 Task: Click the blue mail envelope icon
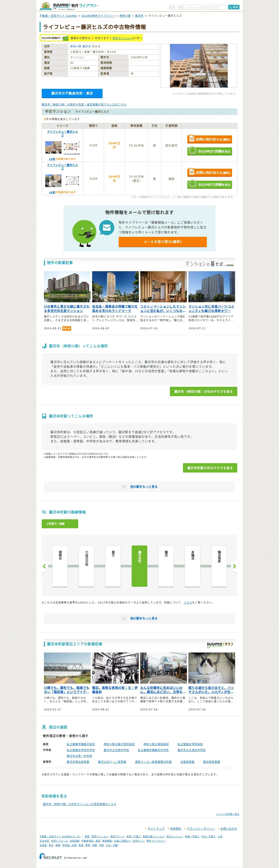(x=107, y=228)
